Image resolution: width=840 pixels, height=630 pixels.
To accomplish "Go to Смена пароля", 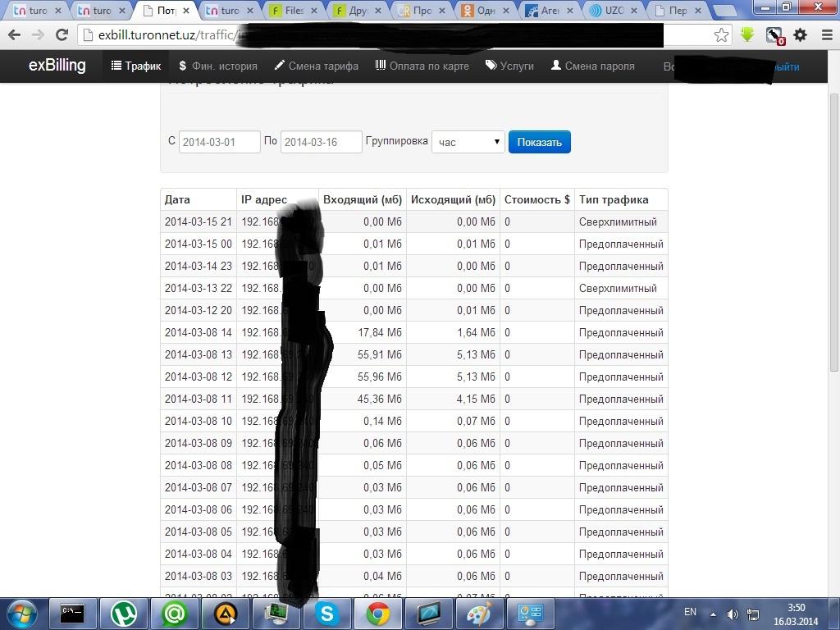I will (x=592, y=66).
